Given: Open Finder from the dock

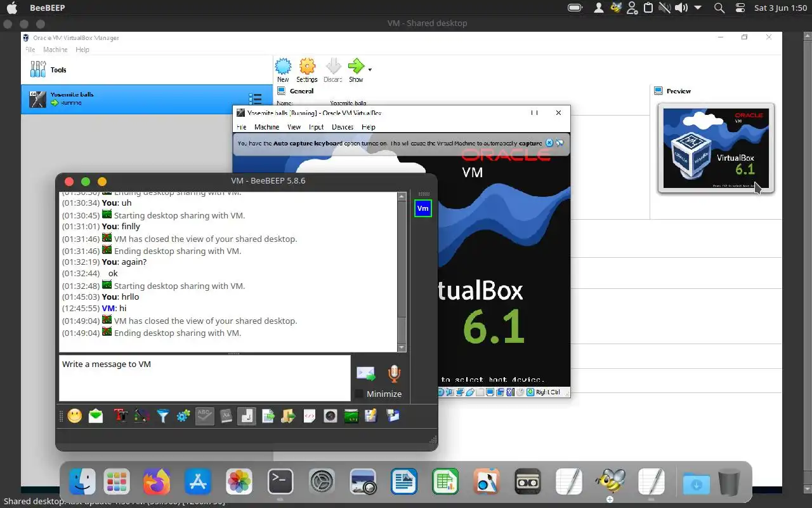Looking at the screenshot, I should (x=82, y=482).
